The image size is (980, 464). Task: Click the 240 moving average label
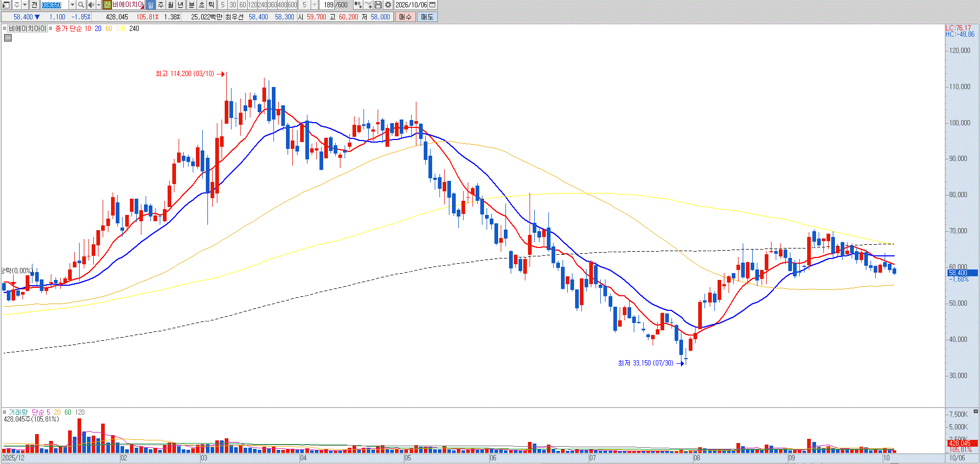(134, 29)
